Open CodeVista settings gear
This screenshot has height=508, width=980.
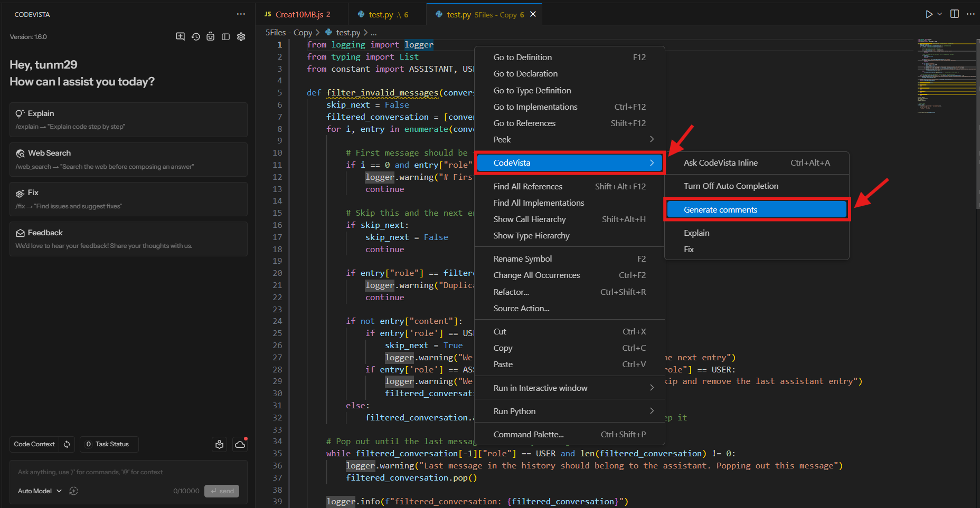click(241, 36)
